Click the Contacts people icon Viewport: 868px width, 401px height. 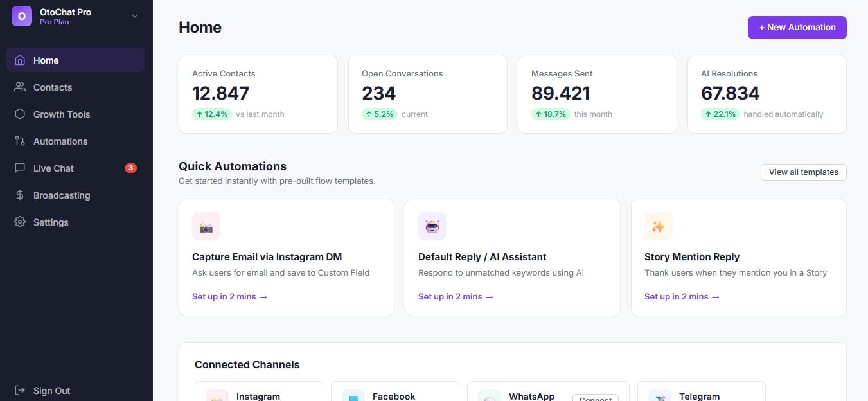tap(20, 87)
